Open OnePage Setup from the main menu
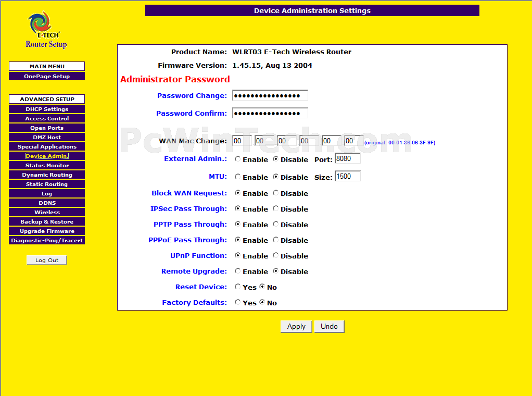Screen dimensions: 532x396 pos(47,77)
